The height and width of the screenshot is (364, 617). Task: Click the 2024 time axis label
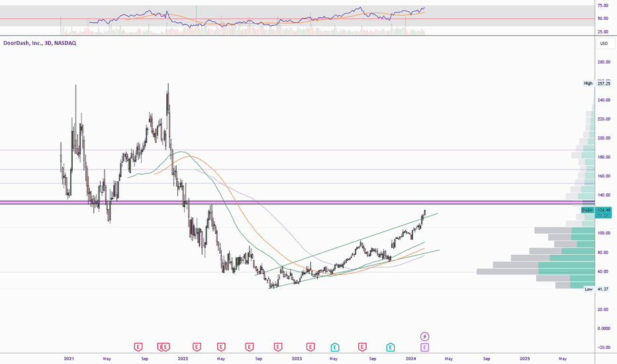pyautogui.click(x=411, y=359)
